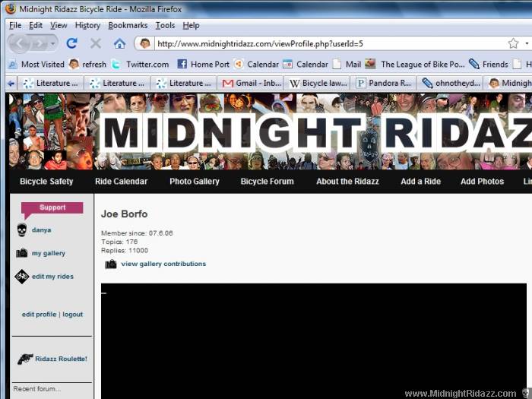Click the revolver icon for Ridazz Roulette
This screenshot has height=399, width=532.
point(25,359)
